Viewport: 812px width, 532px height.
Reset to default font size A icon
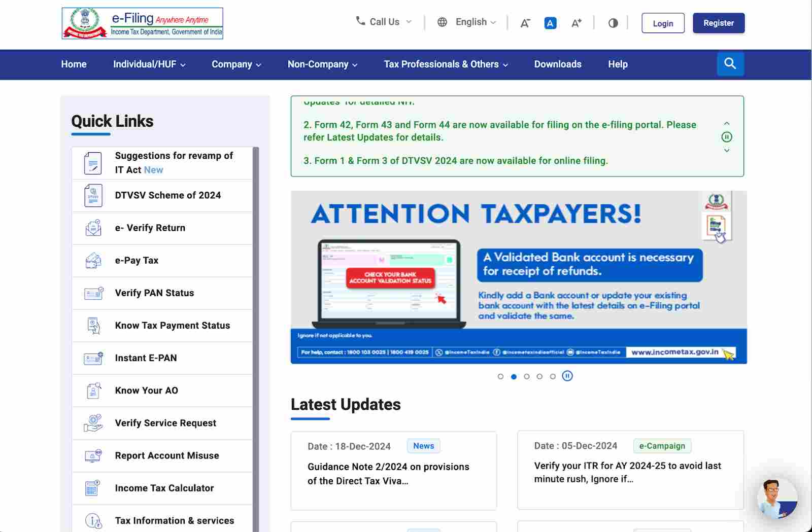point(550,23)
